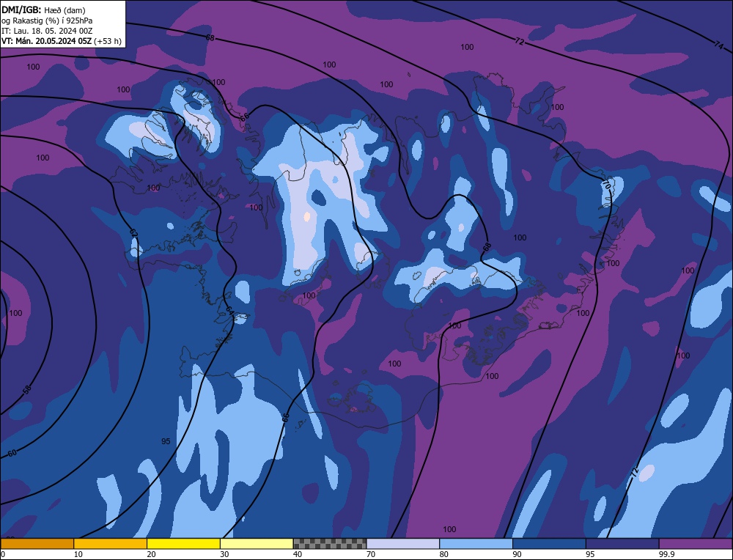Click the "99.9" legend tick label

click(x=666, y=554)
